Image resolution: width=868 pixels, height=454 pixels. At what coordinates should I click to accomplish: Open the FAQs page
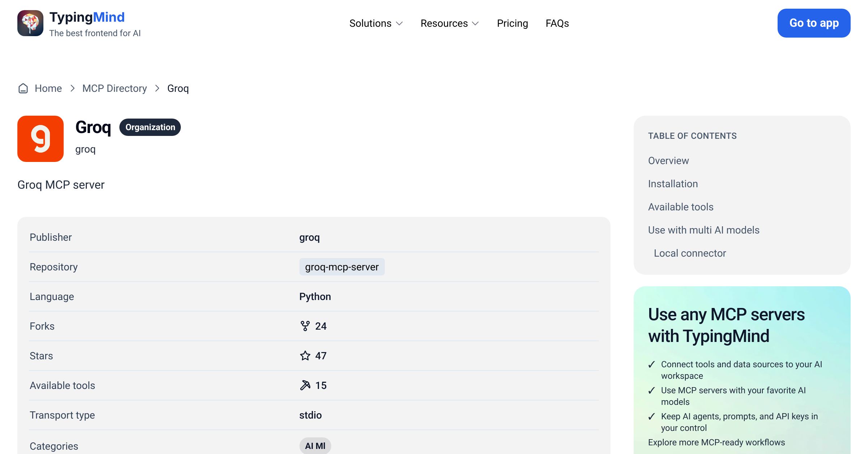click(x=557, y=23)
